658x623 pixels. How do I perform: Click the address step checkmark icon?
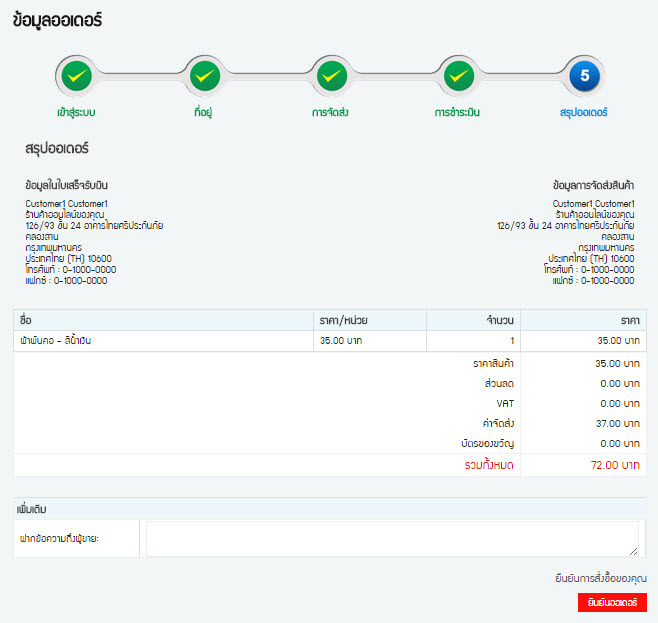[x=204, y=75]
